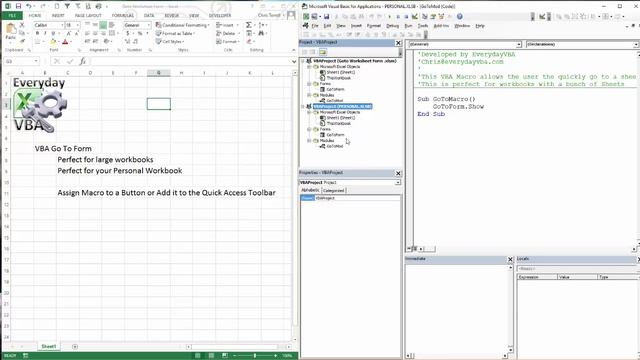This screenshot has height=360, width=640.
Task: Stop execution with the Reset icon
Action: point(406,16)
